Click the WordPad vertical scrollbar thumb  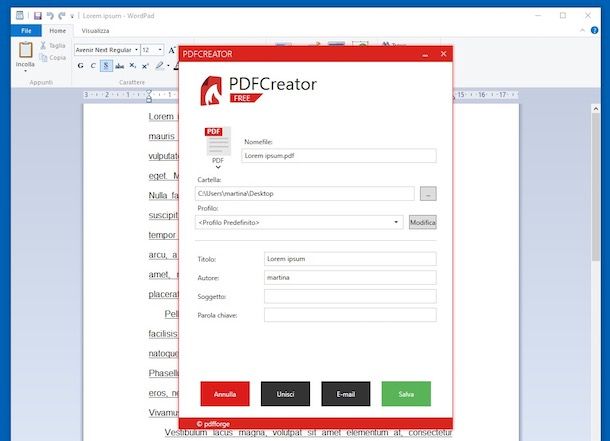[x=596, y=187]
